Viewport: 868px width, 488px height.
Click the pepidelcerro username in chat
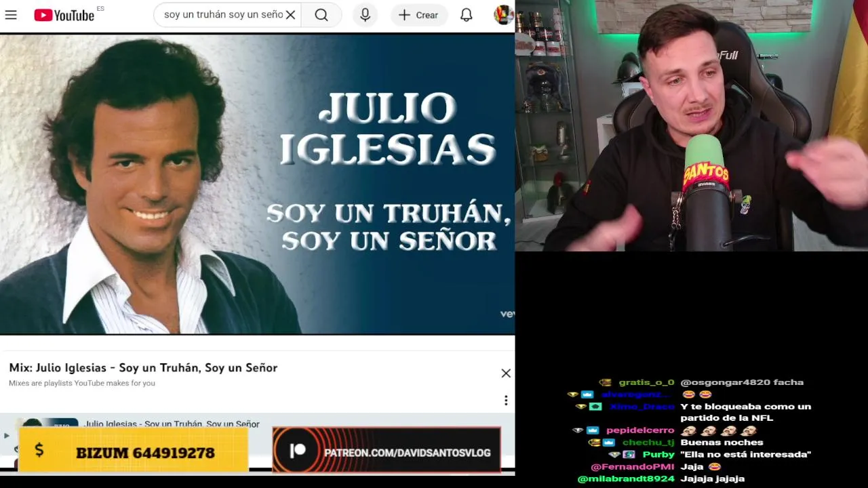(640, 430)
